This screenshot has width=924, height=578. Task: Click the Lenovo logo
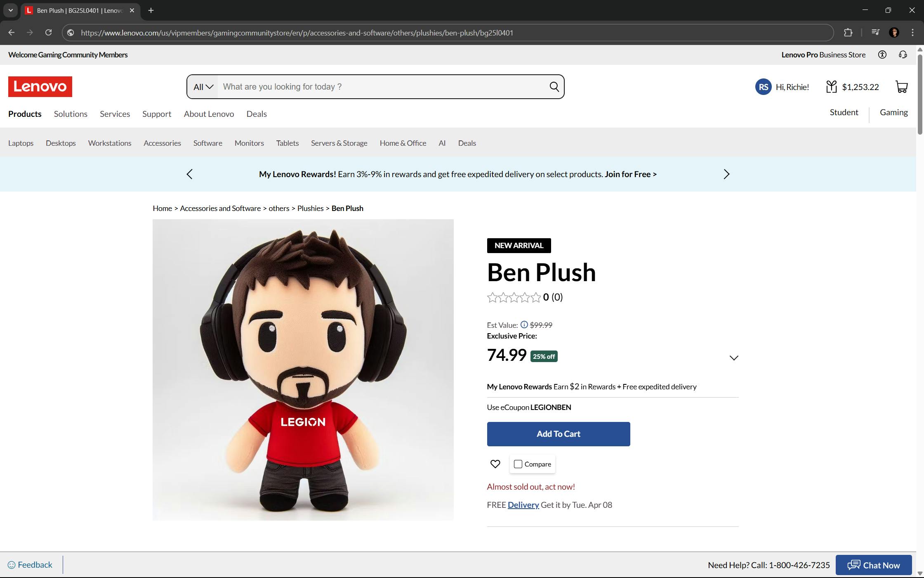[x=40, y=87]
